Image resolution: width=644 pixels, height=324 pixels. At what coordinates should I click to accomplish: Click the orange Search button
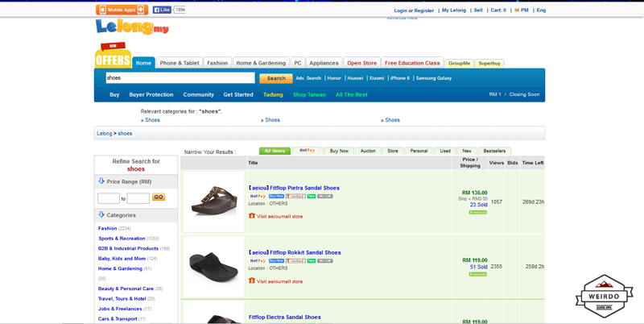point(276,78)
